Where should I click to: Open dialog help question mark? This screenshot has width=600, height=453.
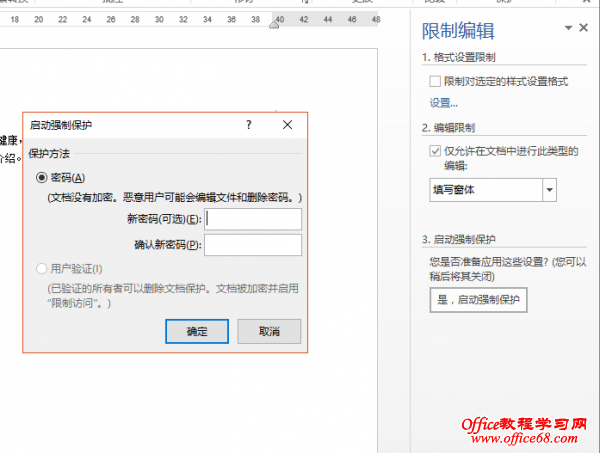tap(249, 125)
